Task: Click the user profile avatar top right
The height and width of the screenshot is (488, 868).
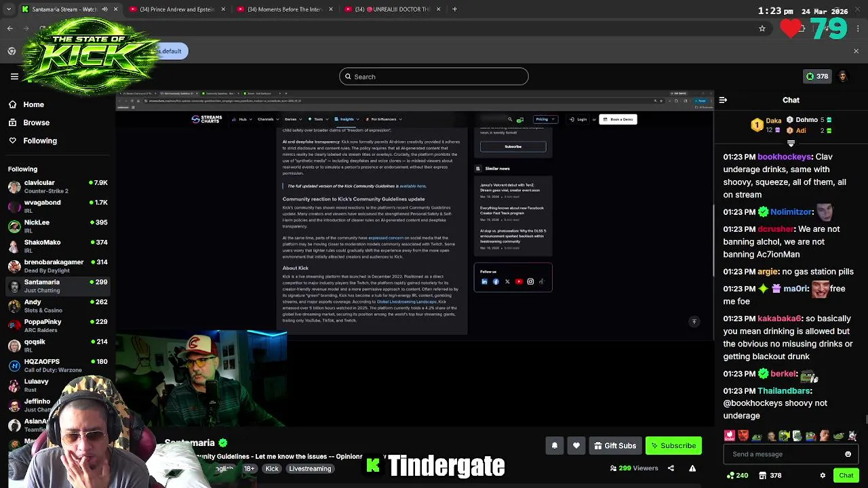Action: click(x=842, y=77)
